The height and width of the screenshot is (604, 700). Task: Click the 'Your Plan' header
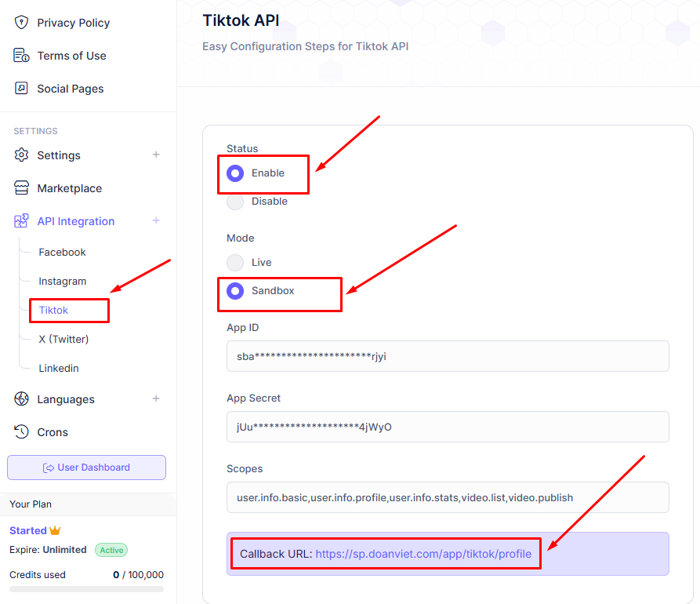(31, 504)
